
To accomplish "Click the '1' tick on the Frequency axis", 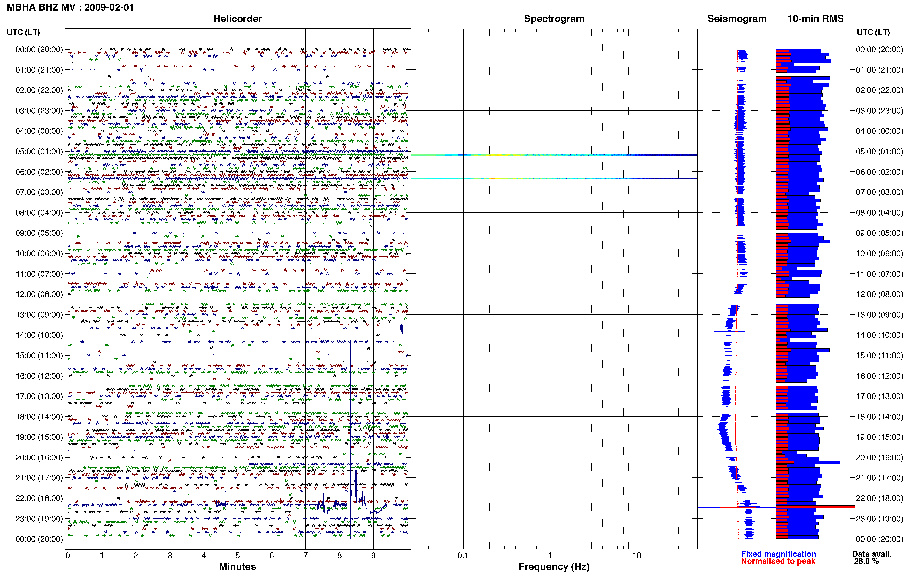I will click(550, 556).
